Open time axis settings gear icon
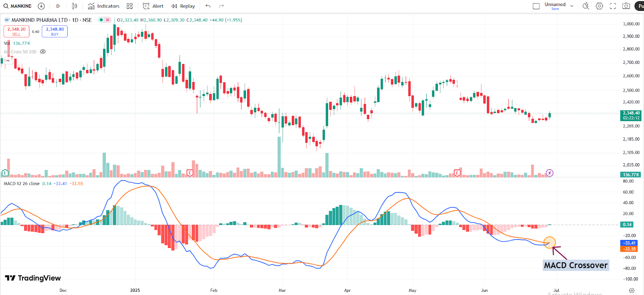 632,290
